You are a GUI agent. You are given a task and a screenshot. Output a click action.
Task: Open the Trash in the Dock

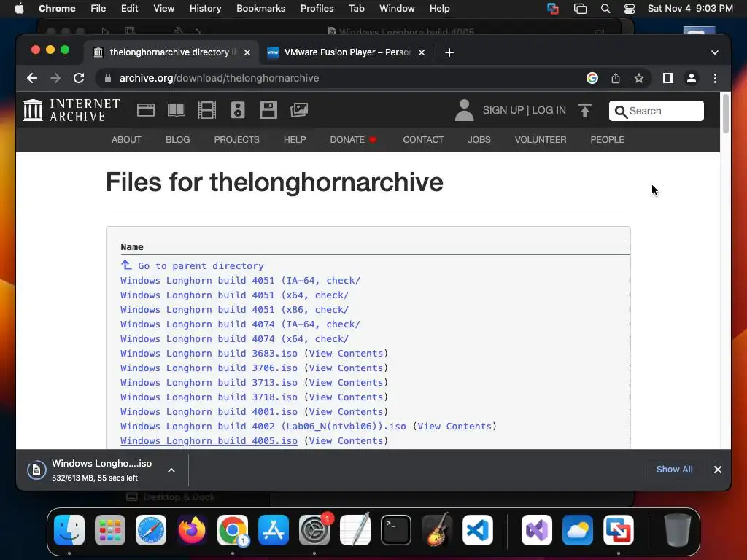[x=678, y=530]
